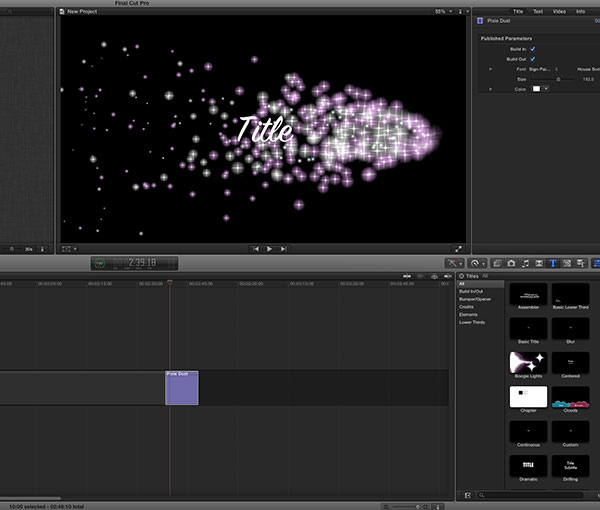
Task: Open the Effects browser
Action: point(497,263)
